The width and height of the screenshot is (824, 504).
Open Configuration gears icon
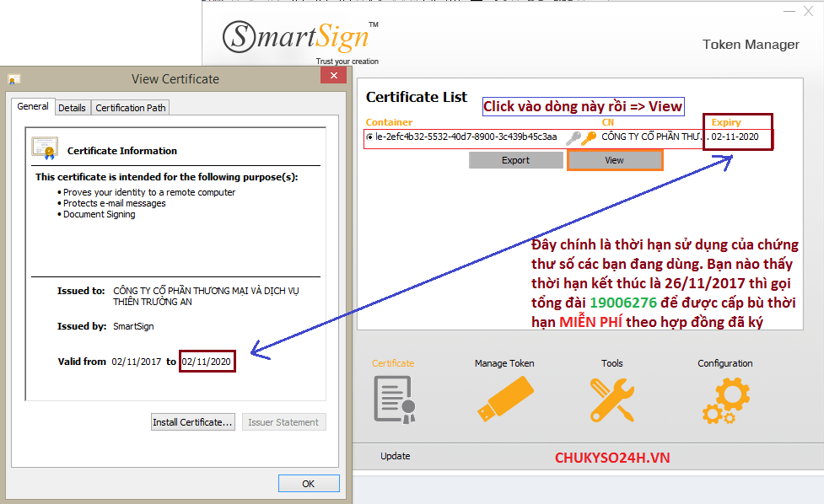724,401
